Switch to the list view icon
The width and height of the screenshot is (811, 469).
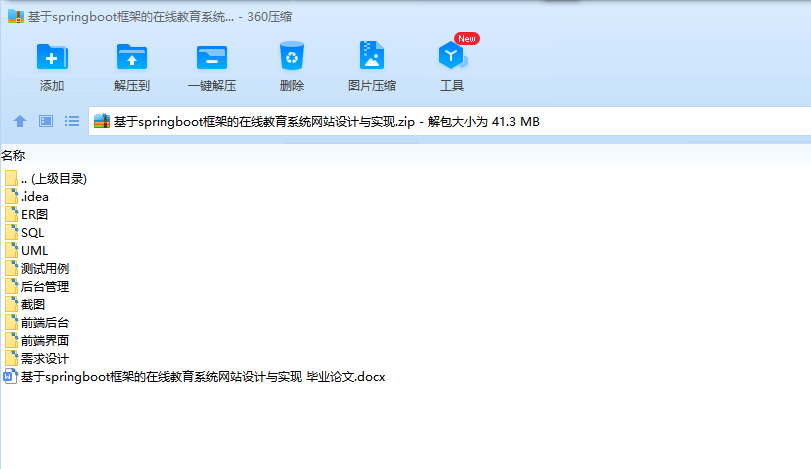(72, 122)
